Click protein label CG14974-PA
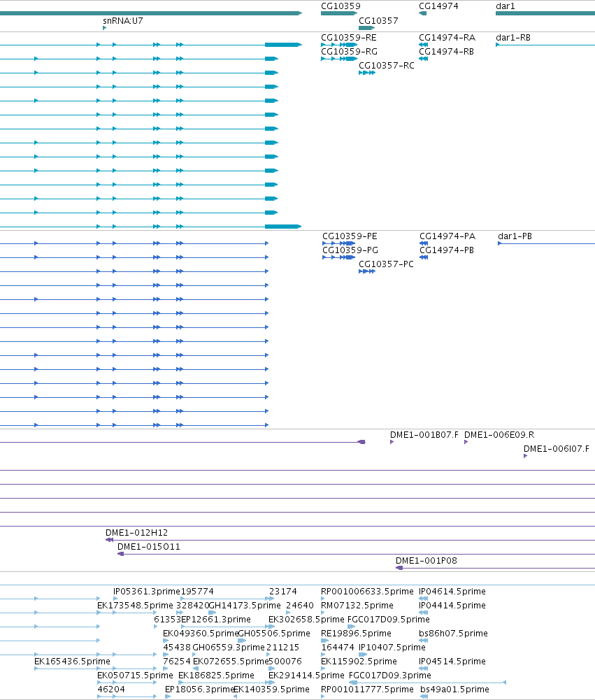The width and height of the screenshot is (595, 700). click(x=447, y=236)
